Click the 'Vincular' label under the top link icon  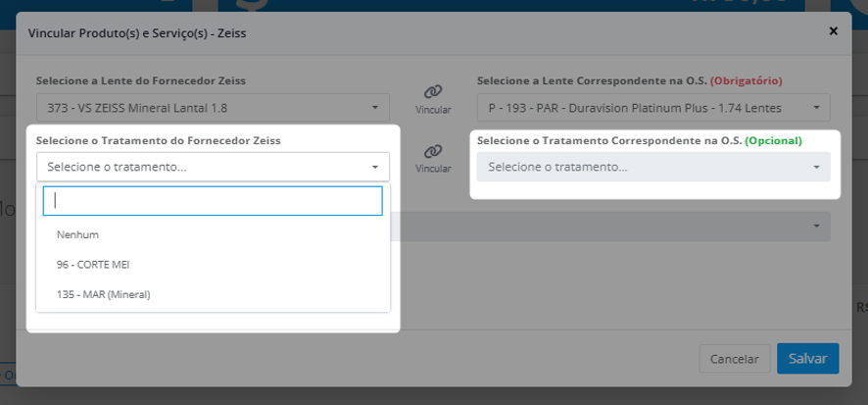click(x=433, y=110)
